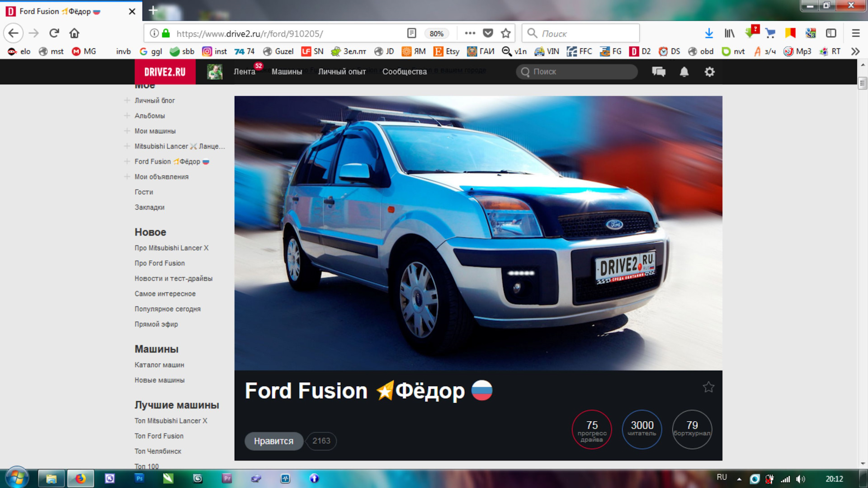Viewport: 868px width, 488px height.
Task: Open 'Про Ford Fusion' link
Action: coord(160,263)
